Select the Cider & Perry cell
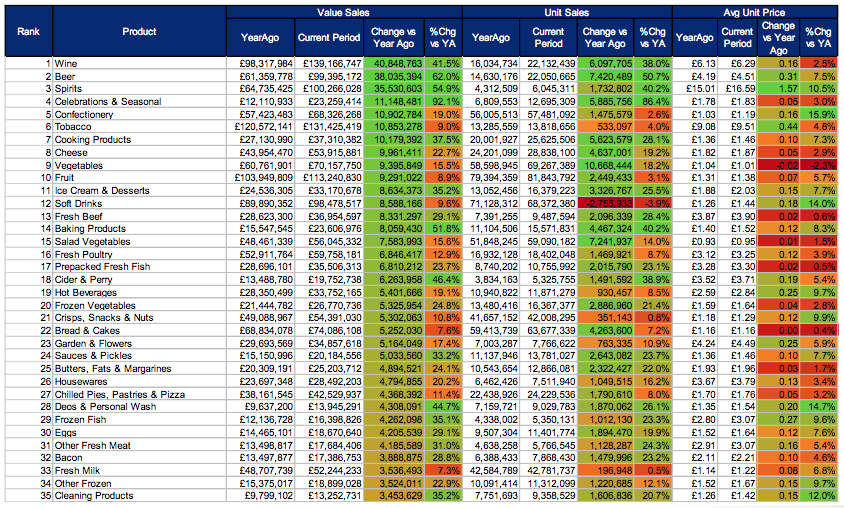 pos(139,280)
